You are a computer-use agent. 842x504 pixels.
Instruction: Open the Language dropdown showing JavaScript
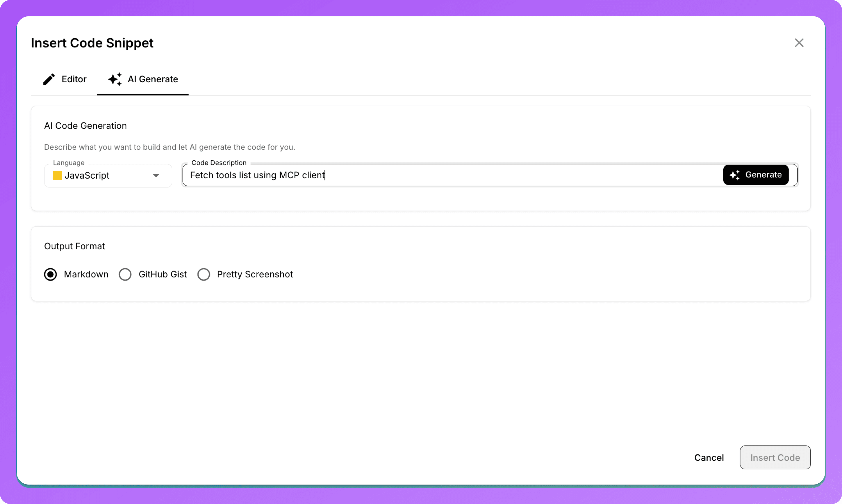point(108,176)
